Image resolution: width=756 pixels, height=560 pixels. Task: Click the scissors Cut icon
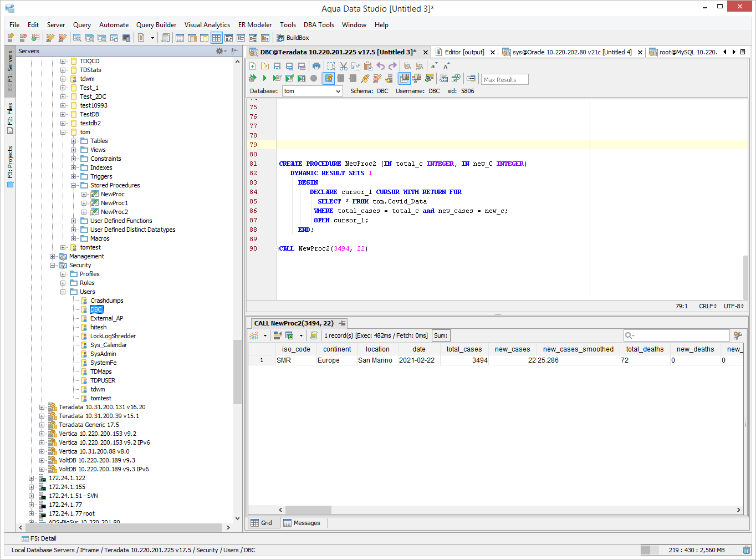click(344, 66)
